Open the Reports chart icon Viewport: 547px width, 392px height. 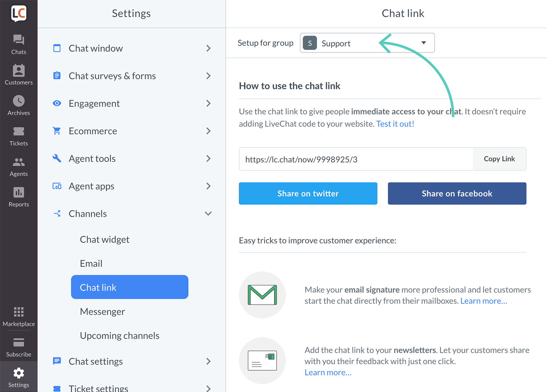[x=18, y=192]
